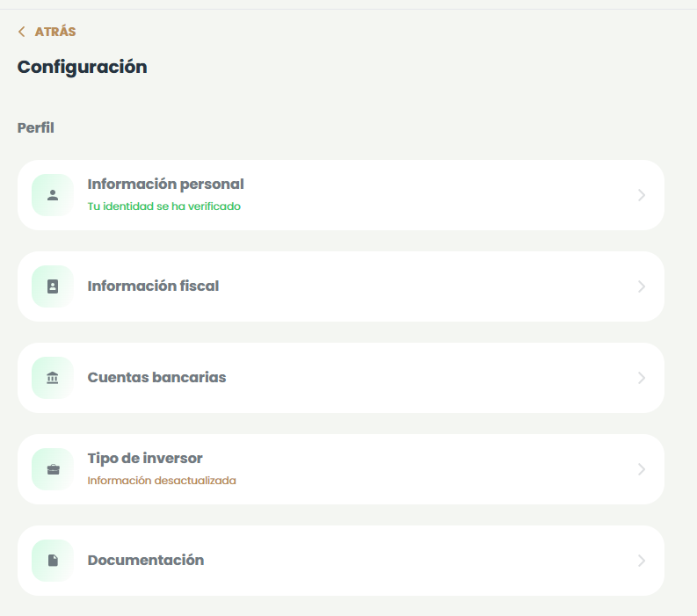Click the bank building icon
Screen dimensions: 697x616
(x=53, y=378)
